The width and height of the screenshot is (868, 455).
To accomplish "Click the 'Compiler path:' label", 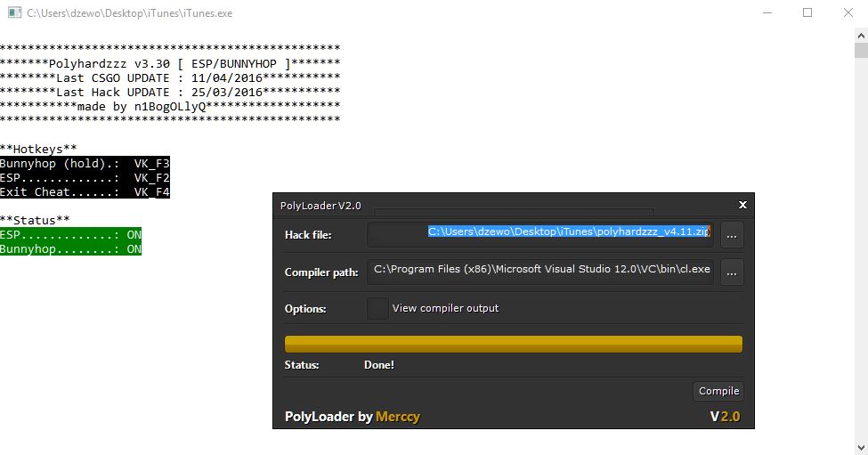I will [x=321, y=272].
